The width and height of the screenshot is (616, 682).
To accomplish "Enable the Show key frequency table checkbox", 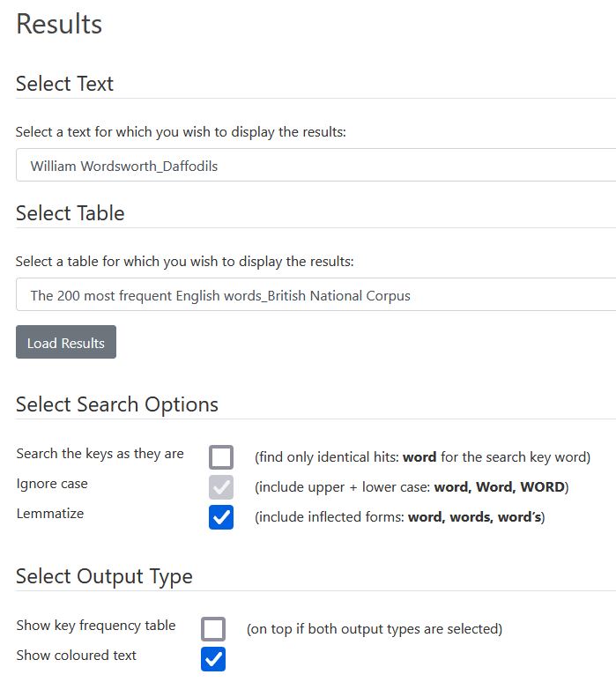I will (213, 629).
